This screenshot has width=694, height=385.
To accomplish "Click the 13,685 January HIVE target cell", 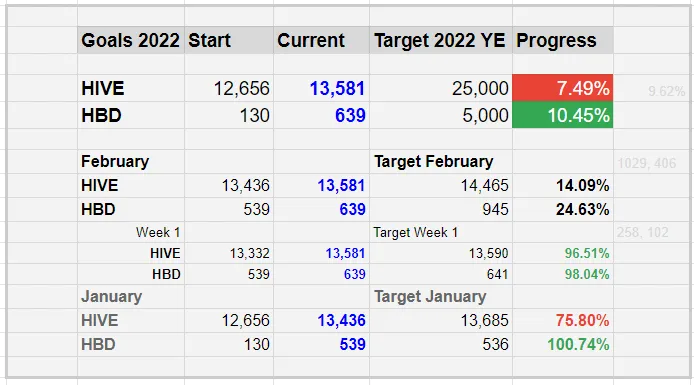I will coord(441,320).
